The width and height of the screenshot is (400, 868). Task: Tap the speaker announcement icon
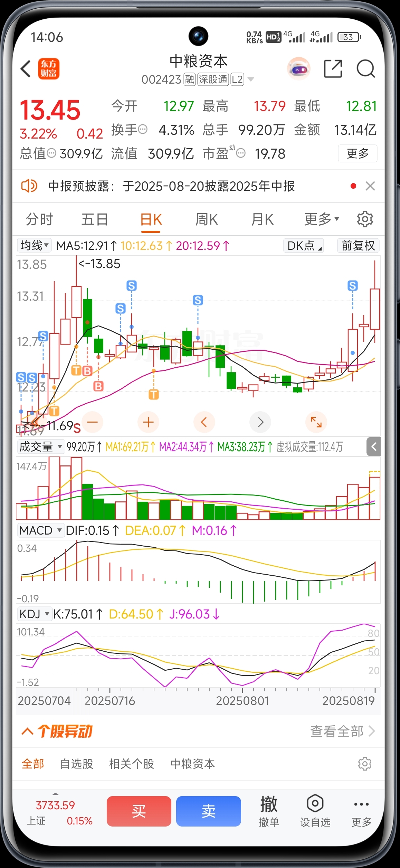coord(29,186)
